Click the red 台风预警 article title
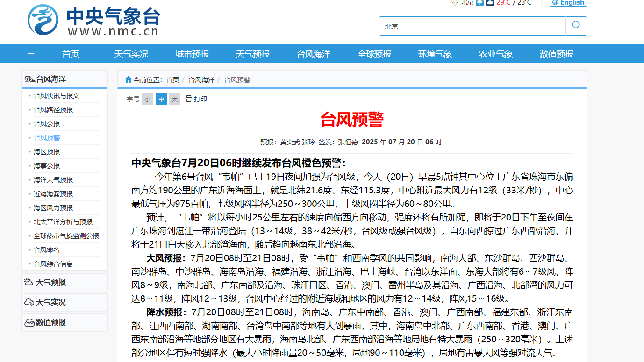 tap(352, 120)
